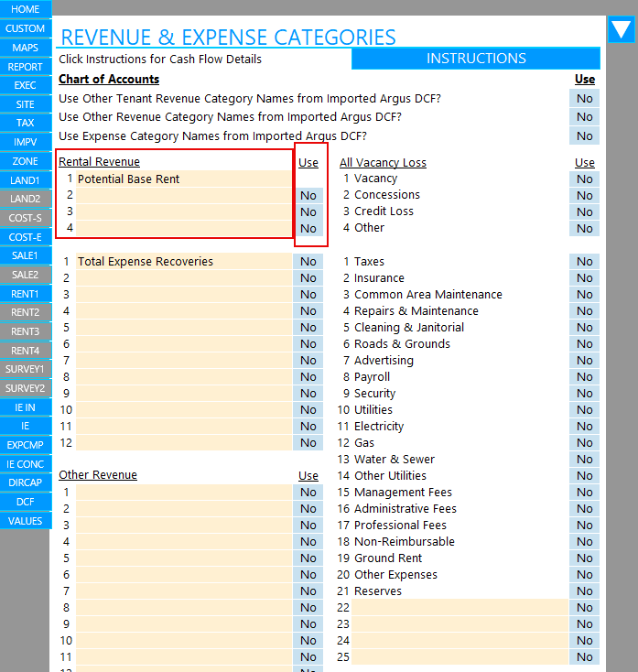Change Use value for Concessions
The width and height of the screenshot is (638, 672).
coord(584,195)
